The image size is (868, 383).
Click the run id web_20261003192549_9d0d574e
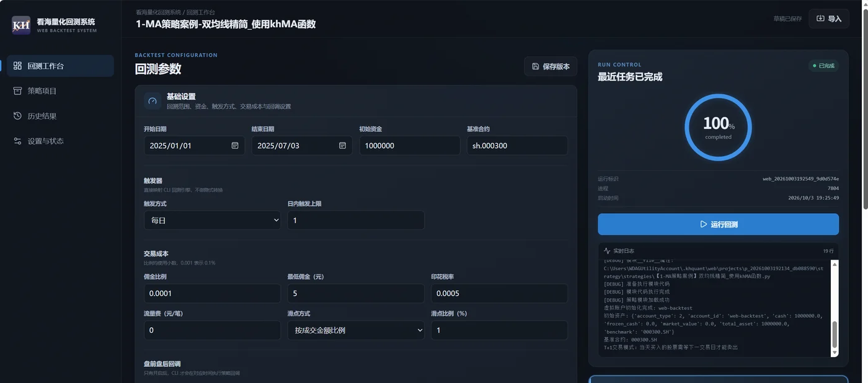pyautogui.click(x=800, y=179)
